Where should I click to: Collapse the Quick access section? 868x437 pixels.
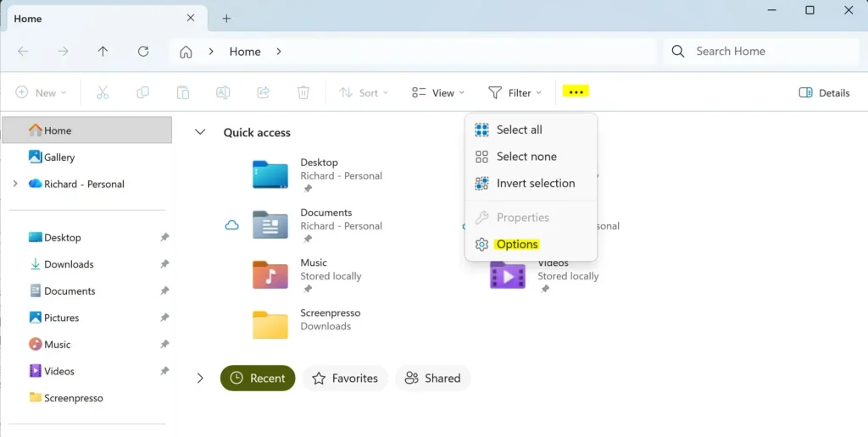click(200, 132)
